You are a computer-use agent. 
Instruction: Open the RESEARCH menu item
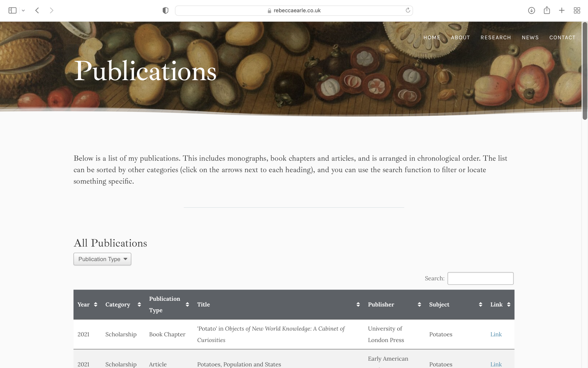click(496, 37)
